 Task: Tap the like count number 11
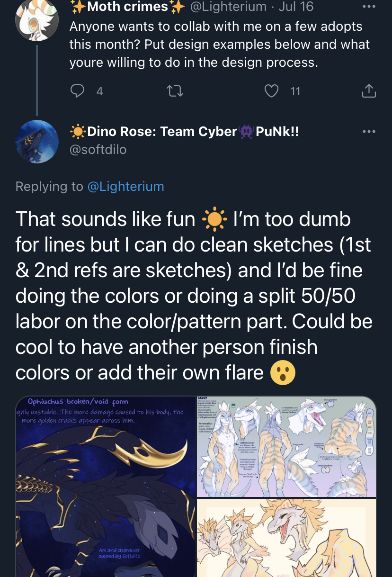click(295, 91)
